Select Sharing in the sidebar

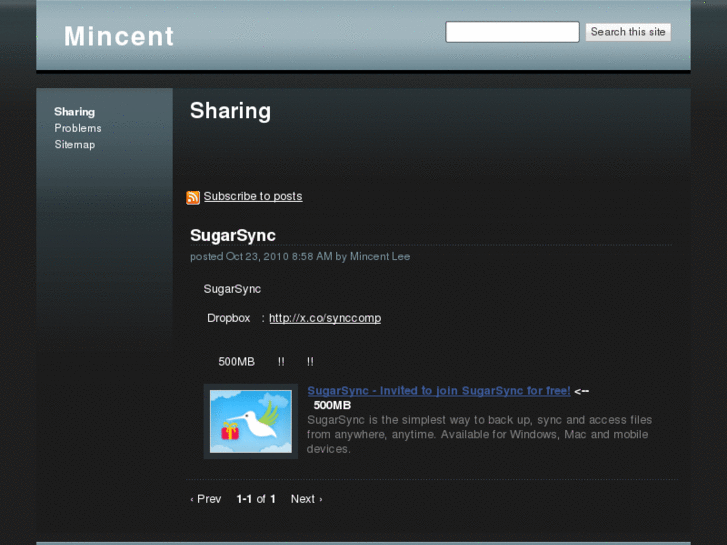75,112
